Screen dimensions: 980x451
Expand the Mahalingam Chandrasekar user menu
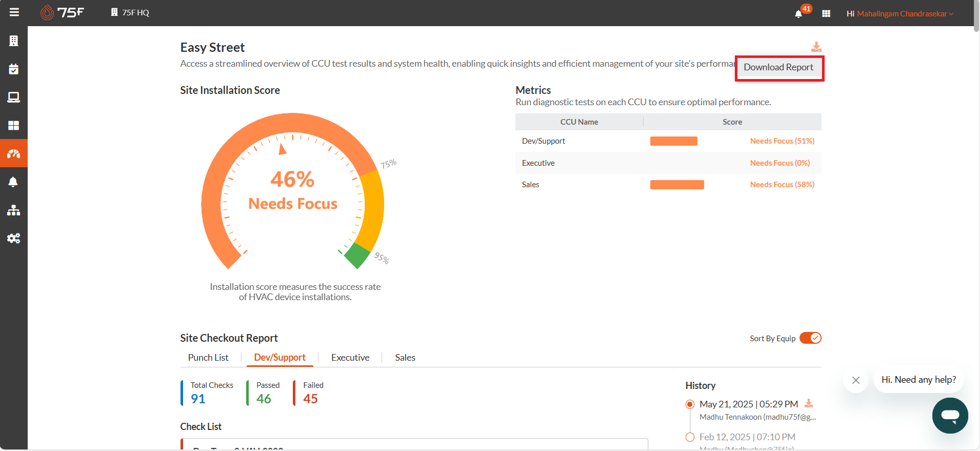pyautogui.click(x=905, y=13)
